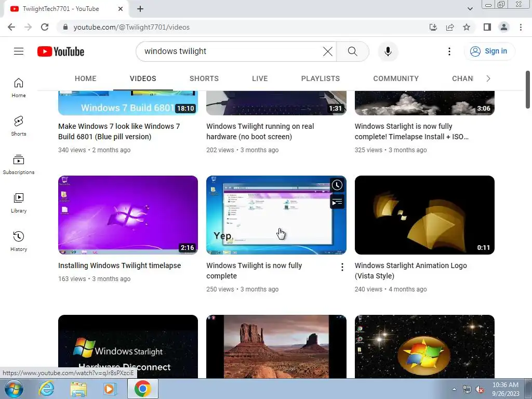The height and width of the screenshot is (399, 532).
Task: Go to Home in the sidebar
Action: pyautogui.click(x=19, y=87)
